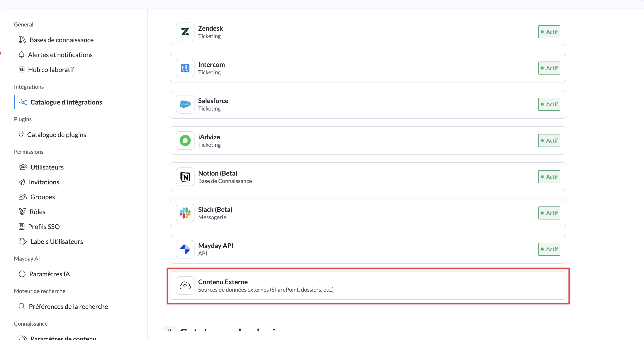
Task: Open Alertes et notifications settings
Action: coord(60,55)
